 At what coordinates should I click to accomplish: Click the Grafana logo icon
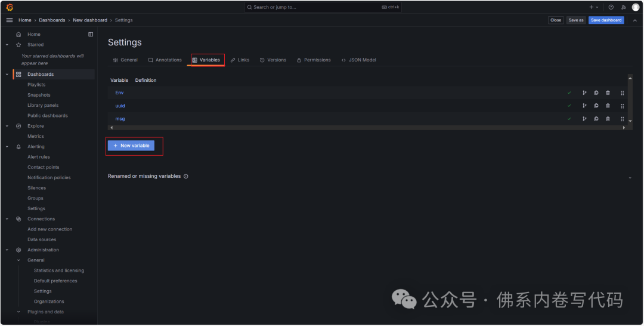10,7
